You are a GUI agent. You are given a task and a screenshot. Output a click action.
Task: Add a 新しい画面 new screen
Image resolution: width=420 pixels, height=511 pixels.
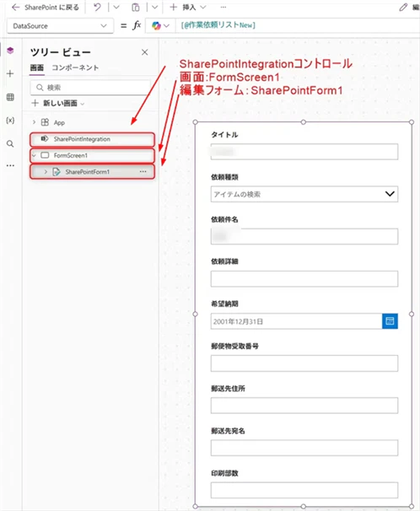point(57,104)
